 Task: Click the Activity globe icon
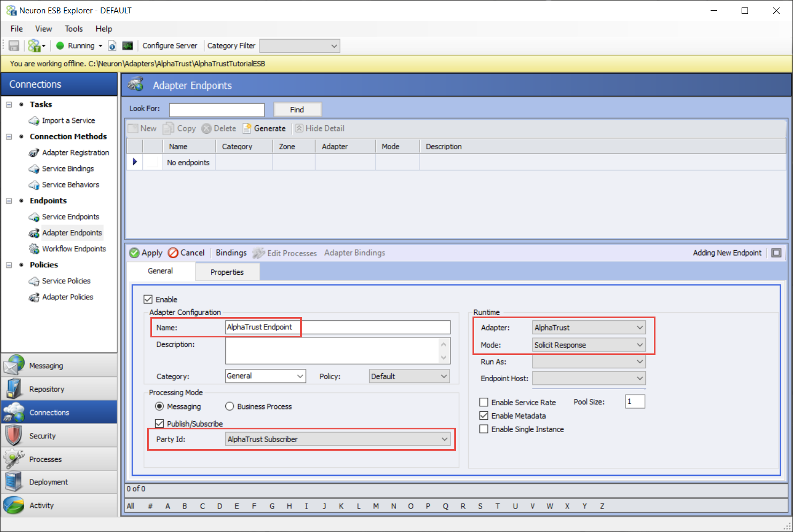pyautogui.click(x=13, y=505)
